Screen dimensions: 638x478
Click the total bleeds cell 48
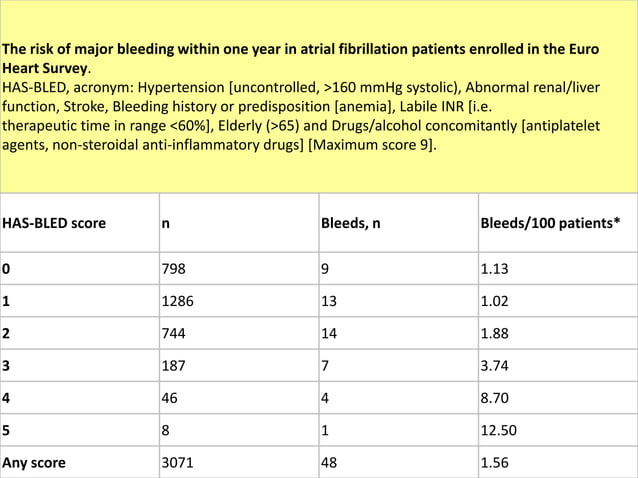coord(399,463)
